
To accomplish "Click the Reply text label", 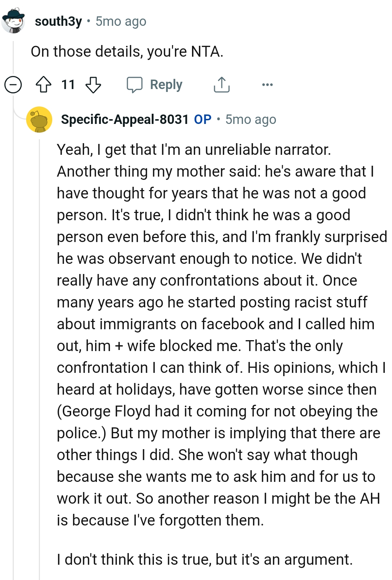I will pyautogui.click(x=166, y=85).
